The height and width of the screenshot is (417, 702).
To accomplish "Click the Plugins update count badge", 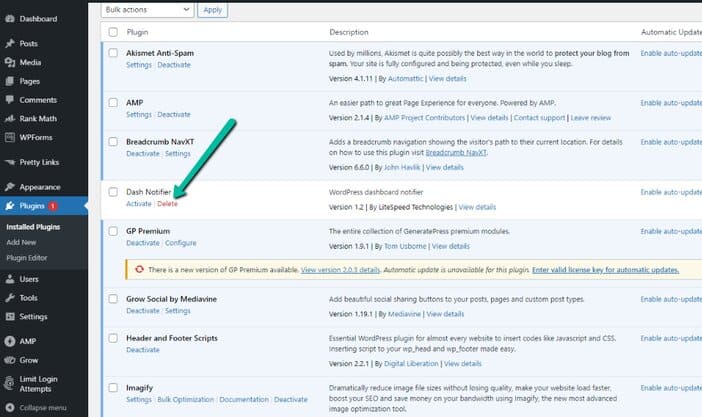I will tap(53, 206).
